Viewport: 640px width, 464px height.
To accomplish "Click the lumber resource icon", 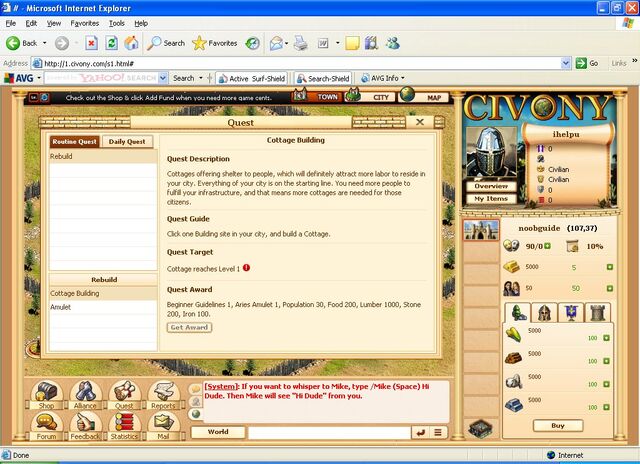I will point(513,358).
